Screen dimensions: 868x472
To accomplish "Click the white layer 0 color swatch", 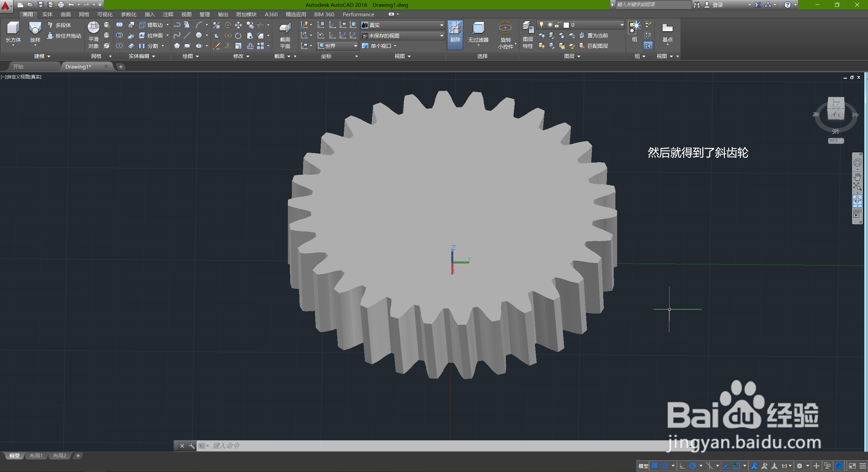I will click(566, 25).
